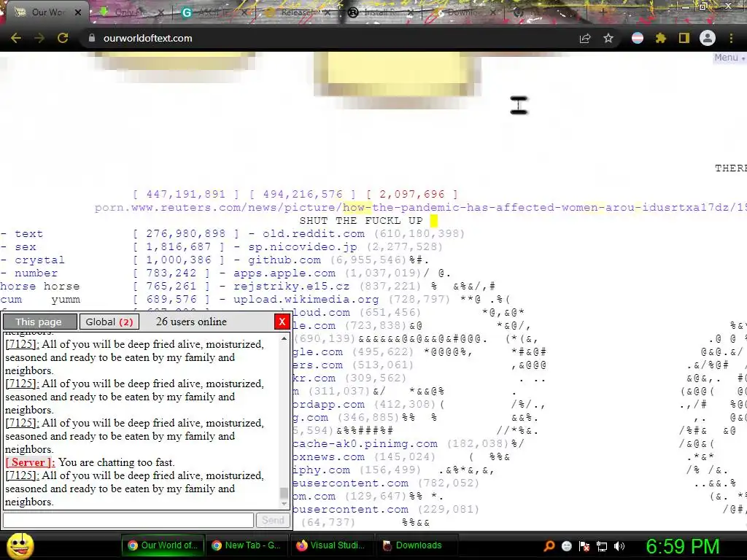Click the chat Send button
This screenshot has width=747, height=560.
point(273,521)
